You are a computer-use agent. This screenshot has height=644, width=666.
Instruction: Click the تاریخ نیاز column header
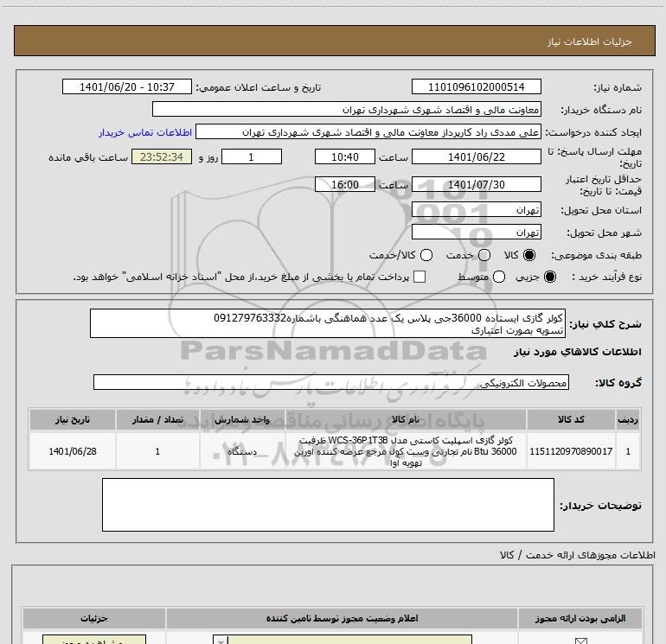[x=73, y=419]
